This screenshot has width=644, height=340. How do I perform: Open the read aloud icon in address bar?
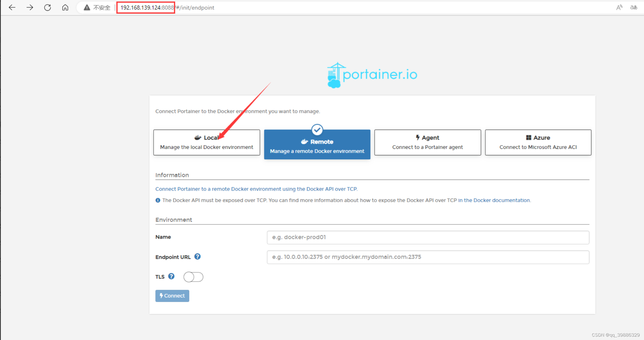(619, 8)
